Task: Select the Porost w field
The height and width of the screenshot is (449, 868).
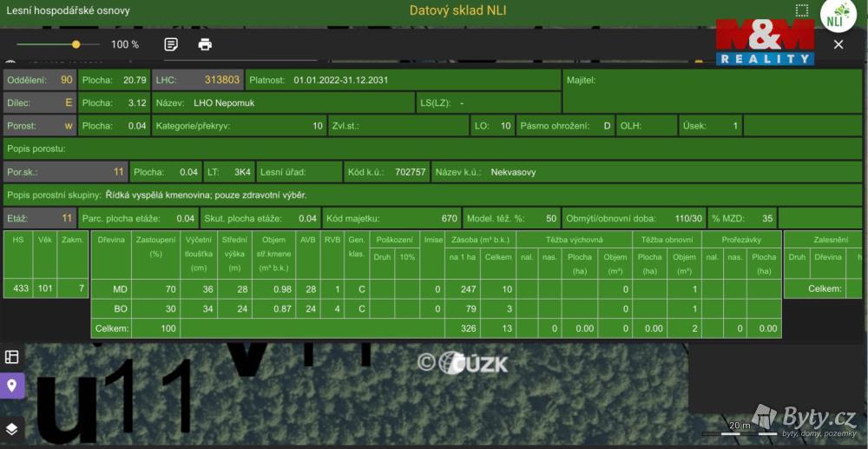Action: (x=40, y=126)
